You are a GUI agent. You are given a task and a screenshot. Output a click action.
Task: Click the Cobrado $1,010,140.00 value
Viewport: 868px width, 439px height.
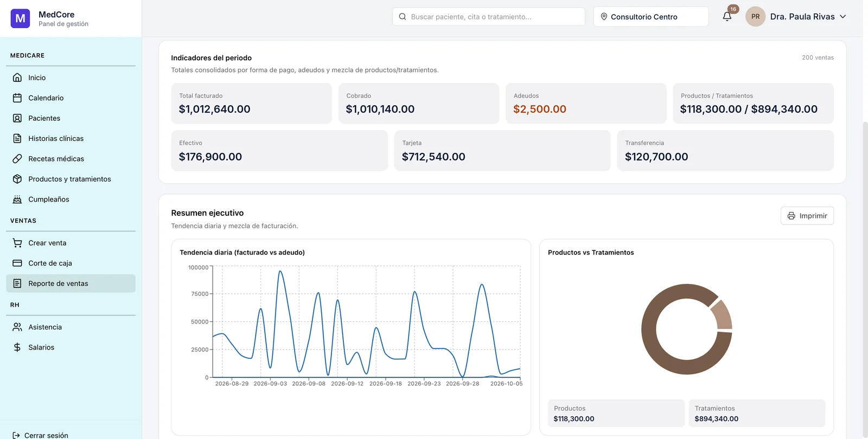pos(380,109)
